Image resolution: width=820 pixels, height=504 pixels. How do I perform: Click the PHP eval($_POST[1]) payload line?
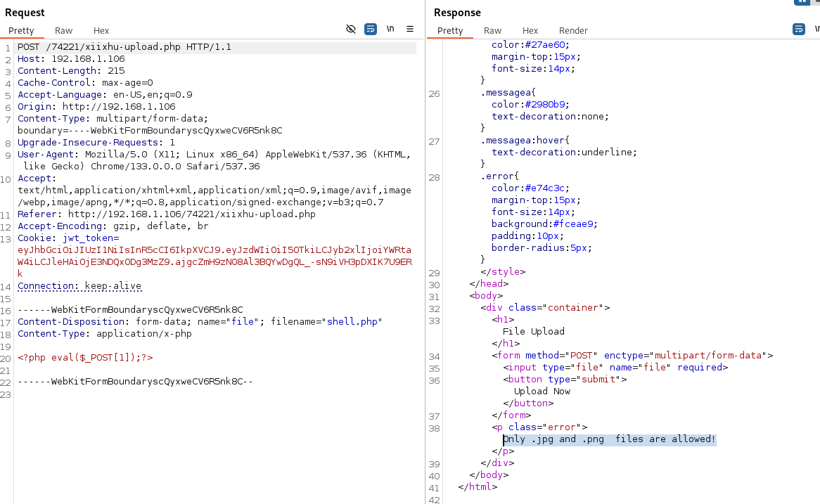[x=85, y=358]
